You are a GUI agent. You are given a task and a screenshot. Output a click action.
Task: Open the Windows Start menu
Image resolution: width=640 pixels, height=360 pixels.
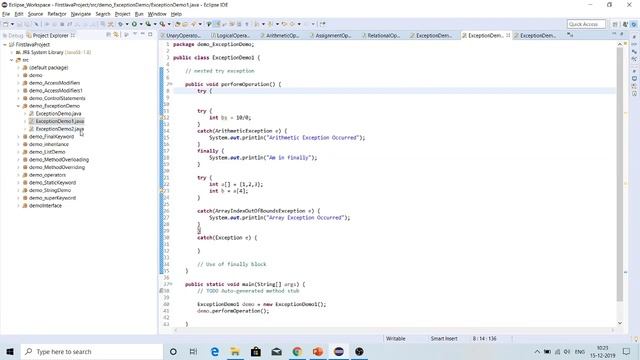coord(10,351)
